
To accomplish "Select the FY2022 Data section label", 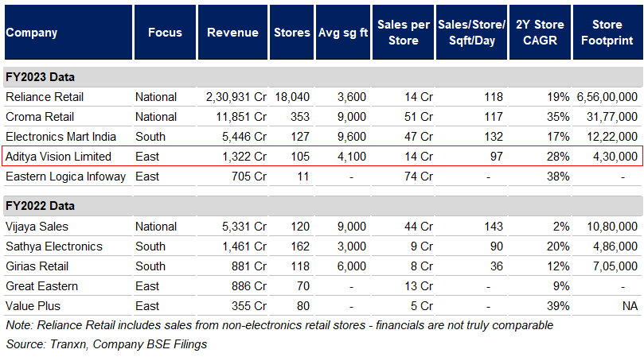I will click(x=41, y=206).
